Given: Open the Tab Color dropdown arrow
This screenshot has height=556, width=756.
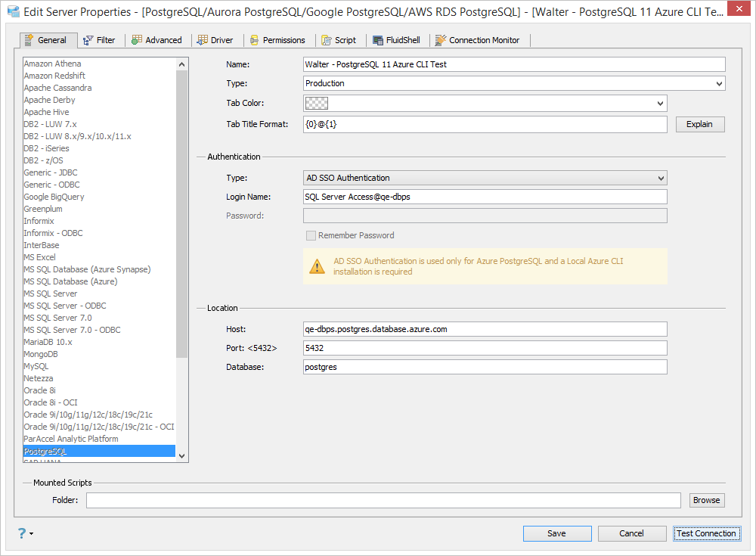Looking at the screenshot, I should point(660,103).
